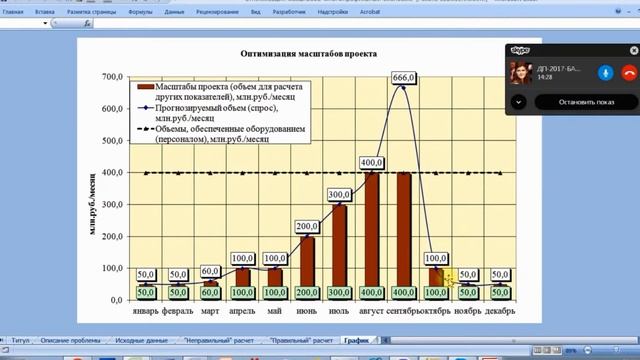The image size is (640, 360).
Task: Select legend entry Масштабы проекта
Action: tap(221, 92)
